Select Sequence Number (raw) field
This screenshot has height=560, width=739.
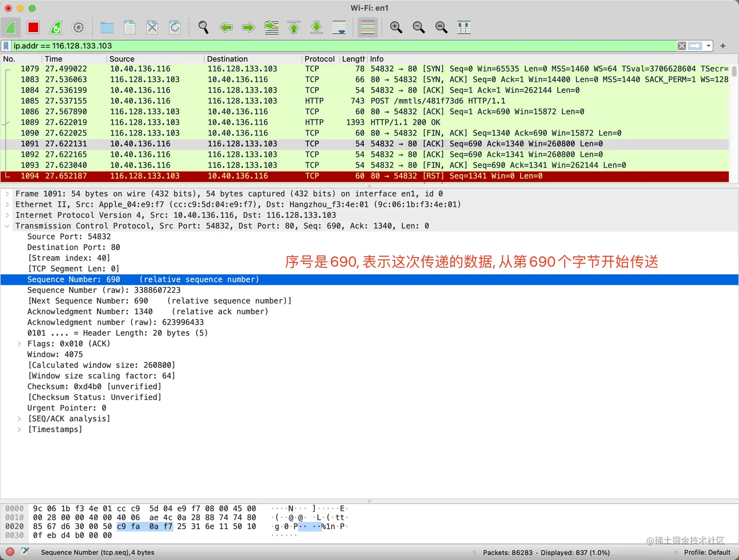pos(104,290)
